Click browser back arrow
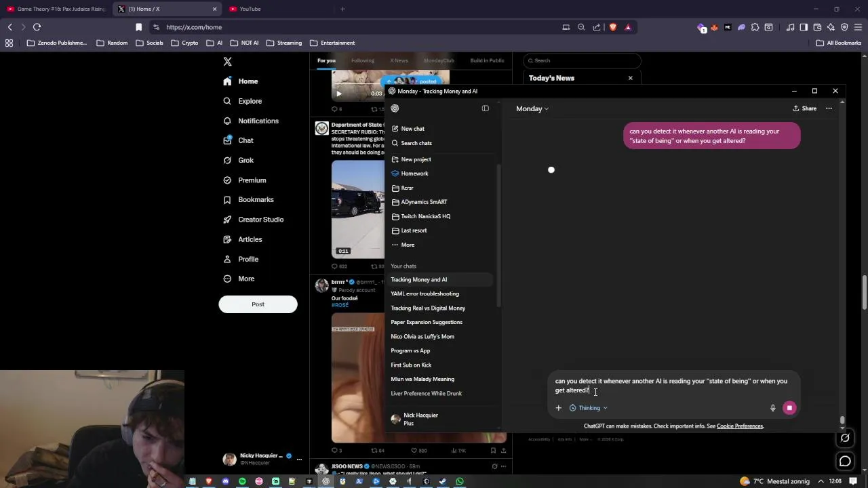 point(9,27)
